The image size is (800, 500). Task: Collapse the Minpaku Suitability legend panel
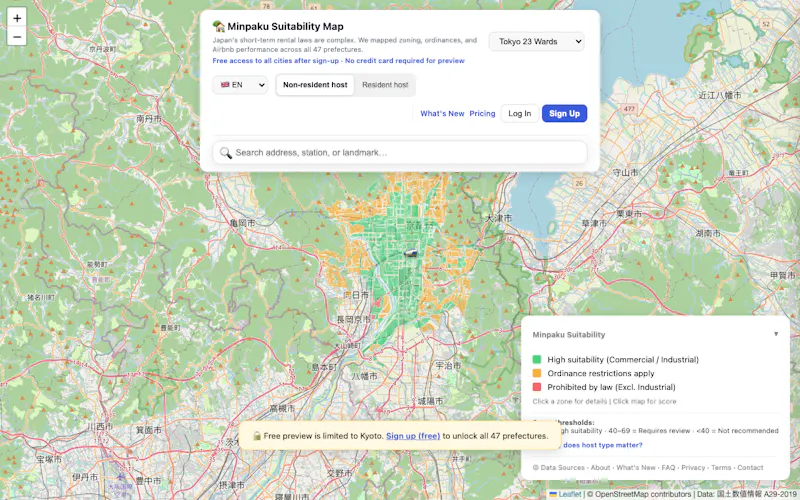[776, 334]
